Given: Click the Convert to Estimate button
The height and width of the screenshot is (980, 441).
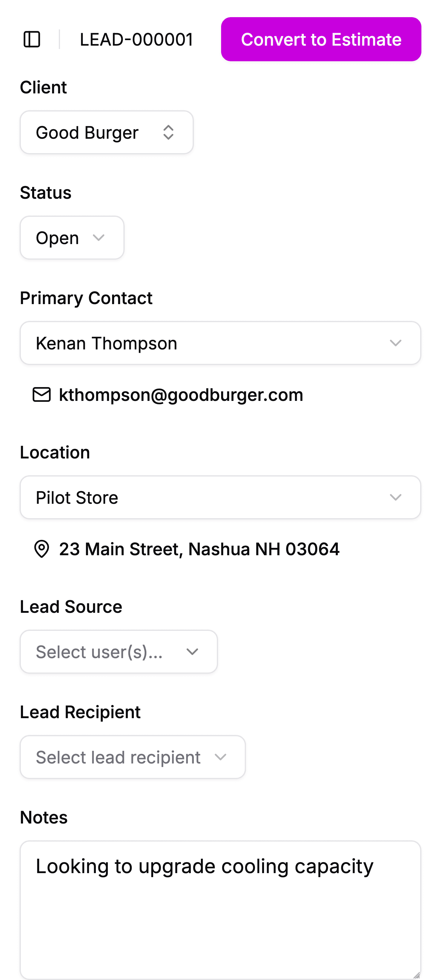Looking at the screenshot, I should click(x=321, y=39).
